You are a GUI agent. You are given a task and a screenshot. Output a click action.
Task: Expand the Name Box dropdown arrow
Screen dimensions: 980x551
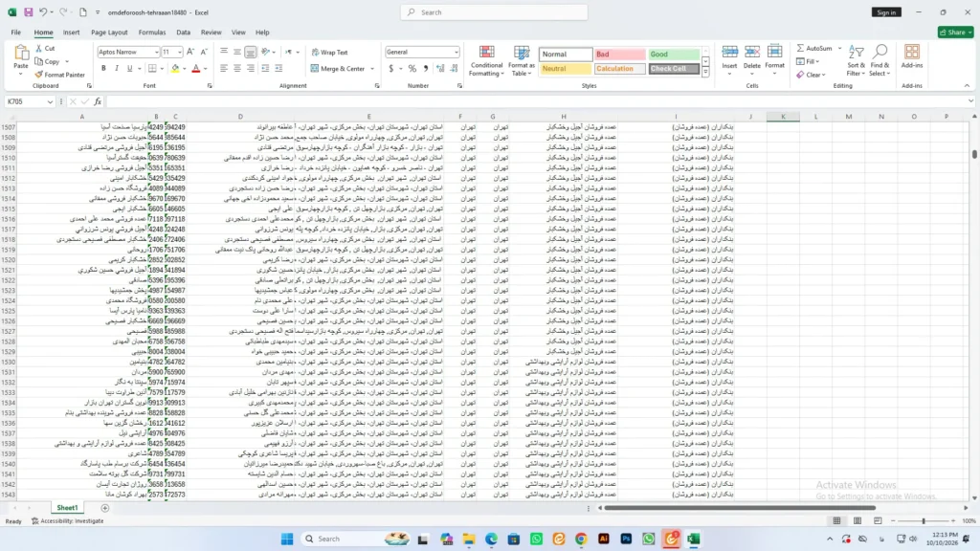pyautogui.click(x=50, y=101)
